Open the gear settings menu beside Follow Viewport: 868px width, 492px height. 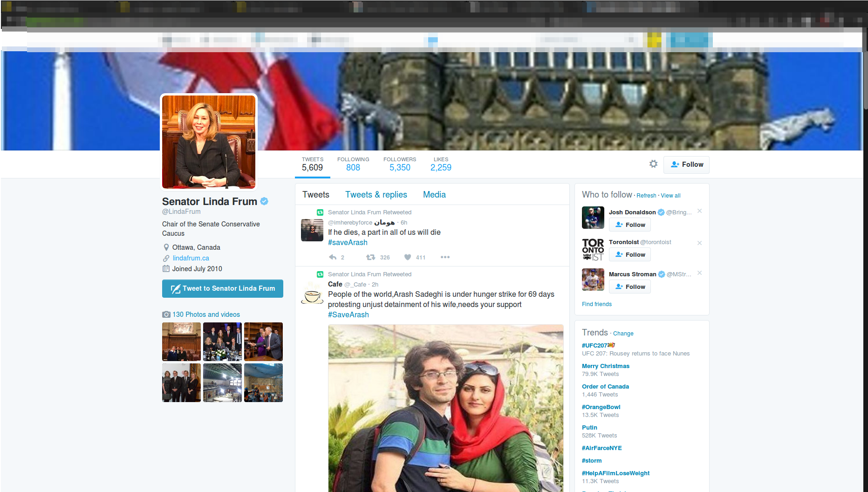click(653, 164)
